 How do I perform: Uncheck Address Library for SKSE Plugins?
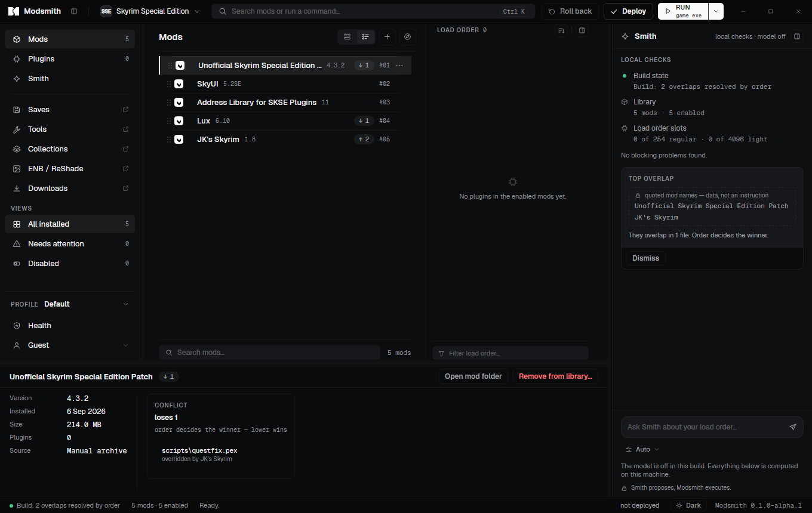click(x=179, y=103)
